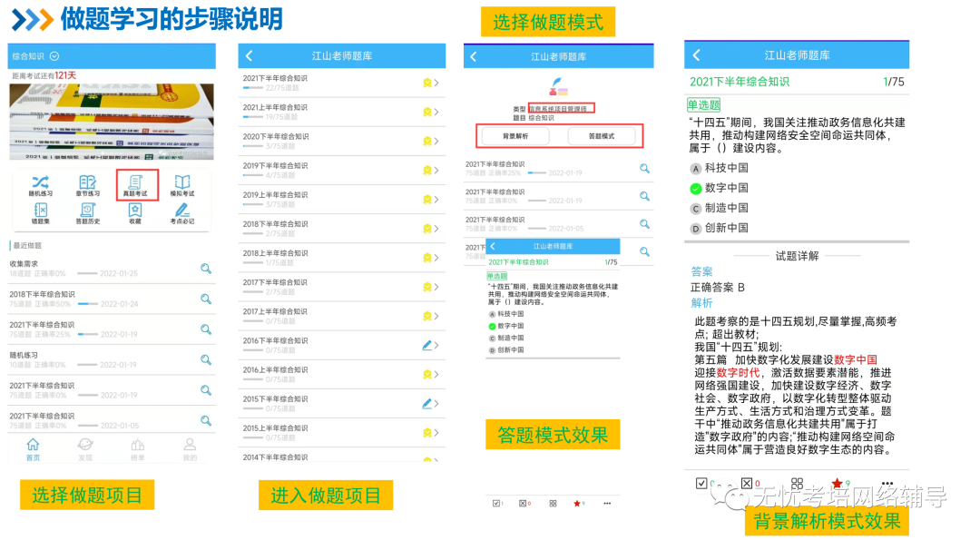This screenshot has width=980, height=540.
Task: Select 制造中国 in small answer-mode preview
Action: [506, 339]
